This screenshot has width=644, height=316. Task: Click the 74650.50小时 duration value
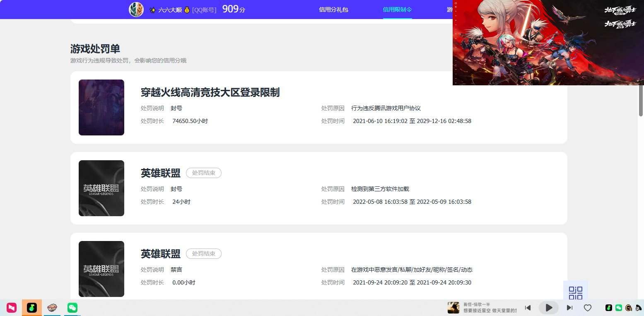pyautogui.click(x=190, y=121)
